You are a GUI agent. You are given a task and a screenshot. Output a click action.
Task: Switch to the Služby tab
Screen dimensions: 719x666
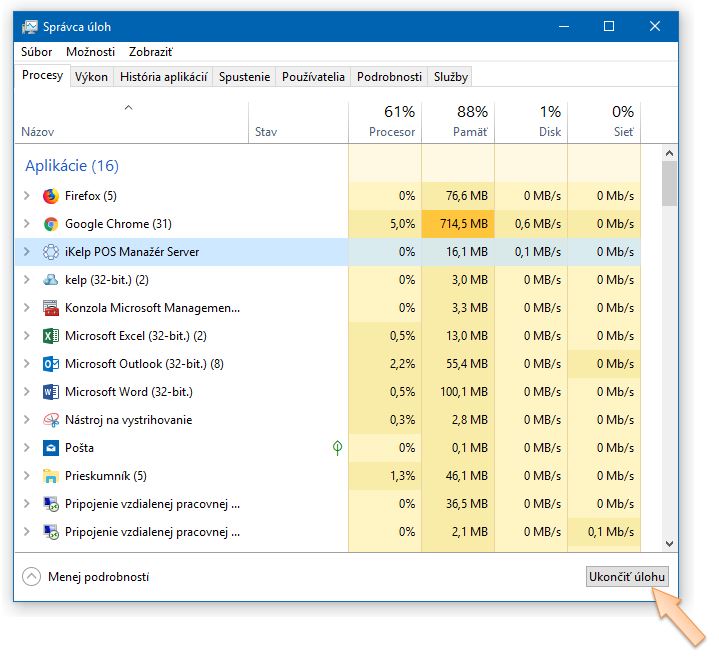[451, 77]
